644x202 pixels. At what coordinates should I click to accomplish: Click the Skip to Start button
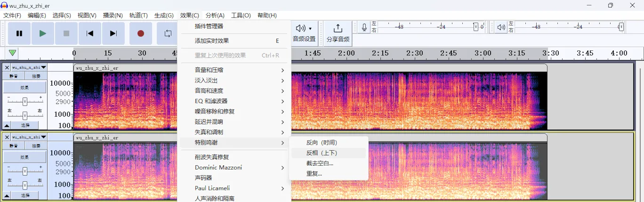90,33
